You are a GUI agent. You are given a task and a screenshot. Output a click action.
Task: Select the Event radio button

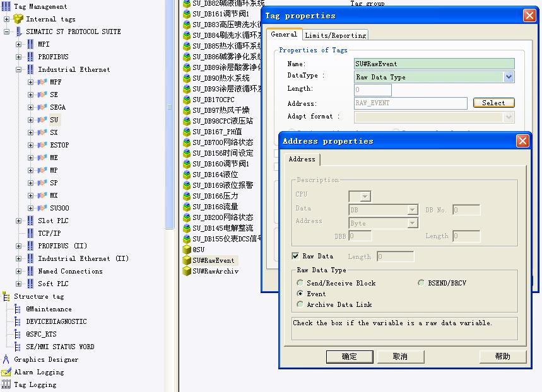[300, 294]
